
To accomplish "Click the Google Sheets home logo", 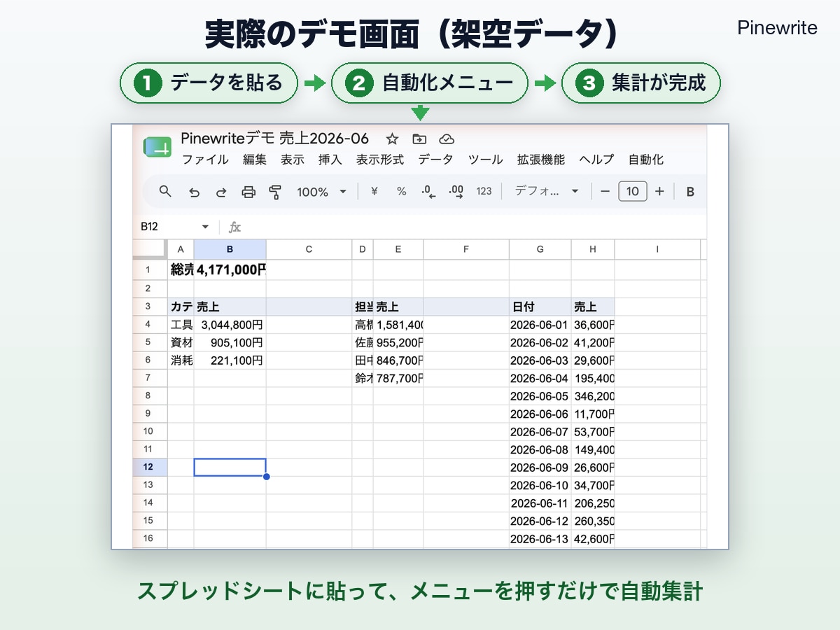I will point(157,148).
